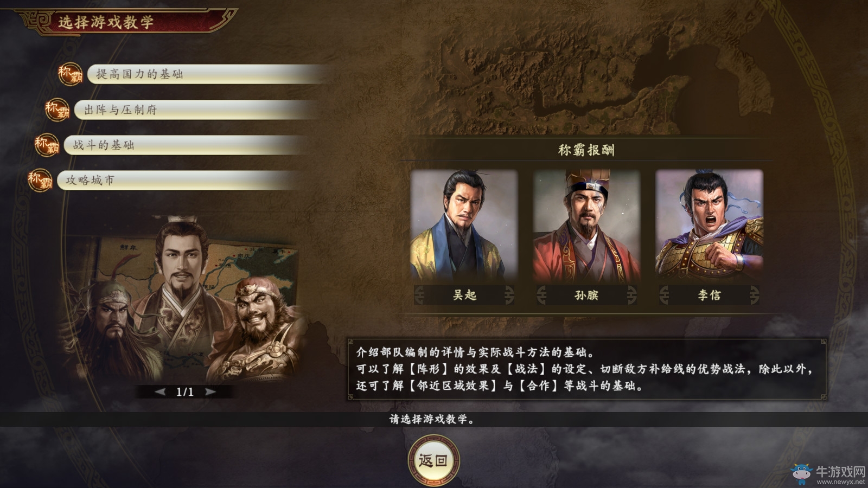Select 吴起 reward portrait
The height and width of the screenshot is (488, 868).
point(464,226)
